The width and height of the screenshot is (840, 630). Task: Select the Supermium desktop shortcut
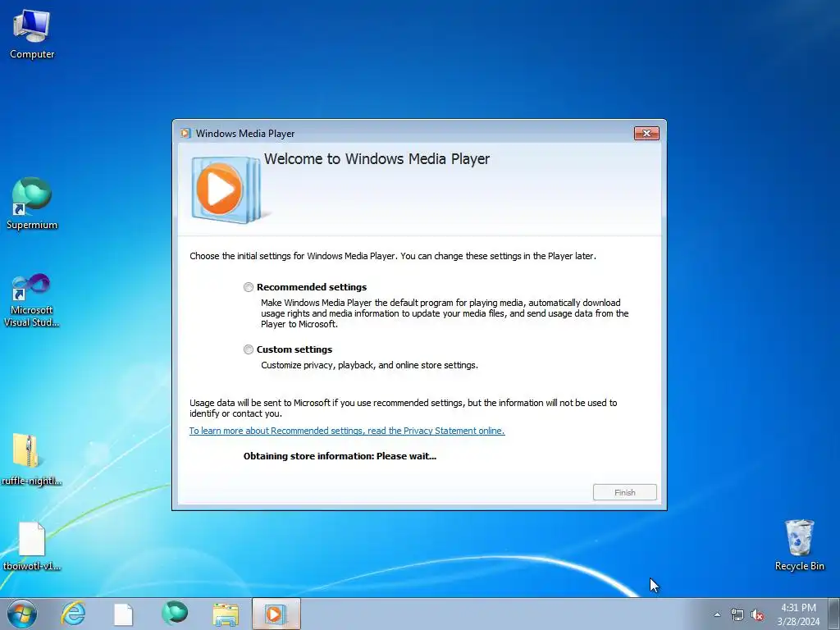(32, 203)
